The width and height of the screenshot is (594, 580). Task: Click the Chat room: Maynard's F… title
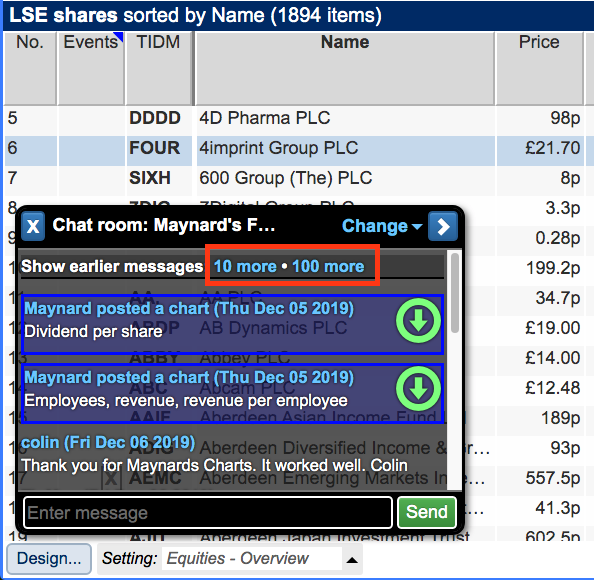pyautogui.click(x=164, y=225)
